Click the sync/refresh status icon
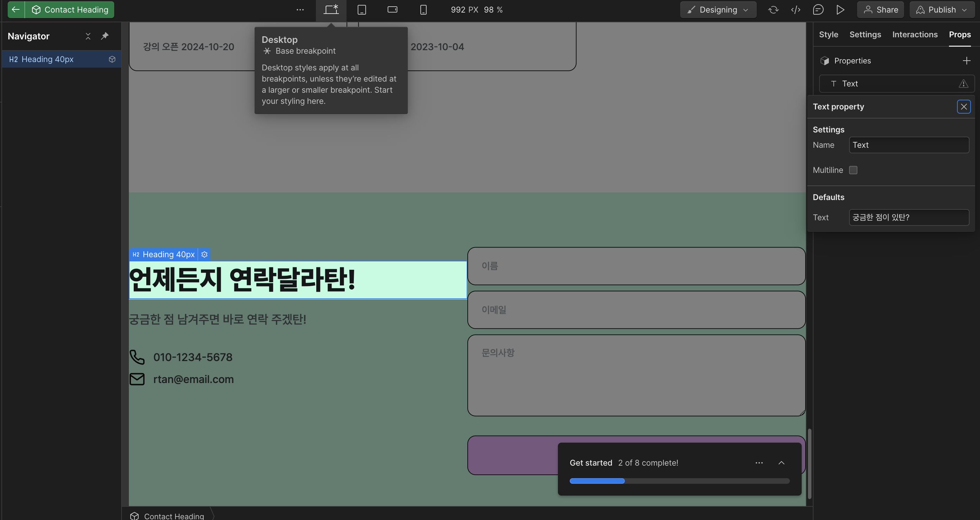This screenshot has height=520, width=980. click(x=773, y=9)
